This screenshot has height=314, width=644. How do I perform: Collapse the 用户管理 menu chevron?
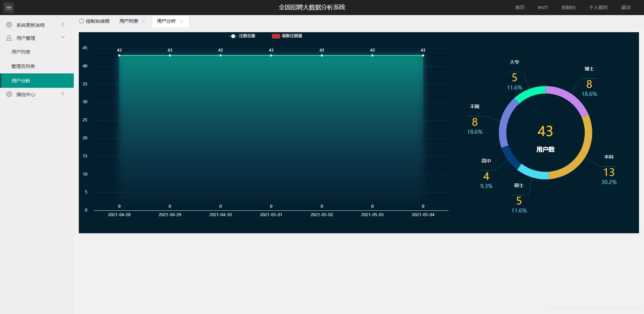click(x=63, y=37)
